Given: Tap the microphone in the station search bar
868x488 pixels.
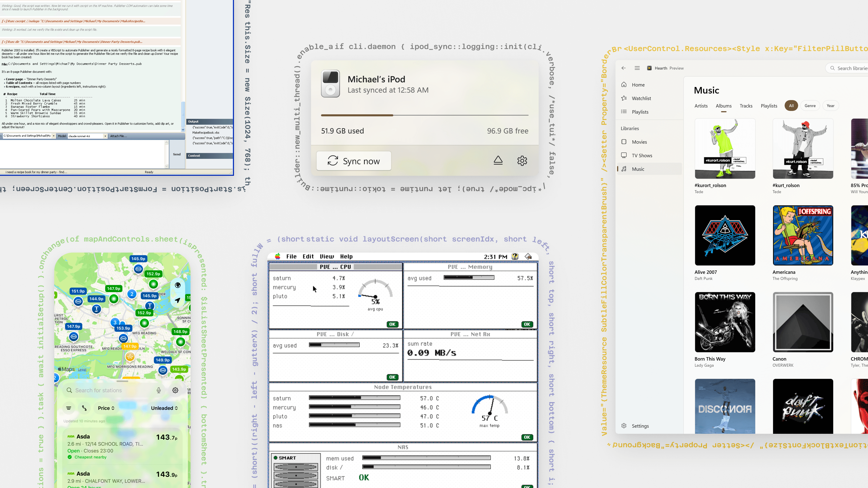Looking at the screenshot, I should 159,390.
